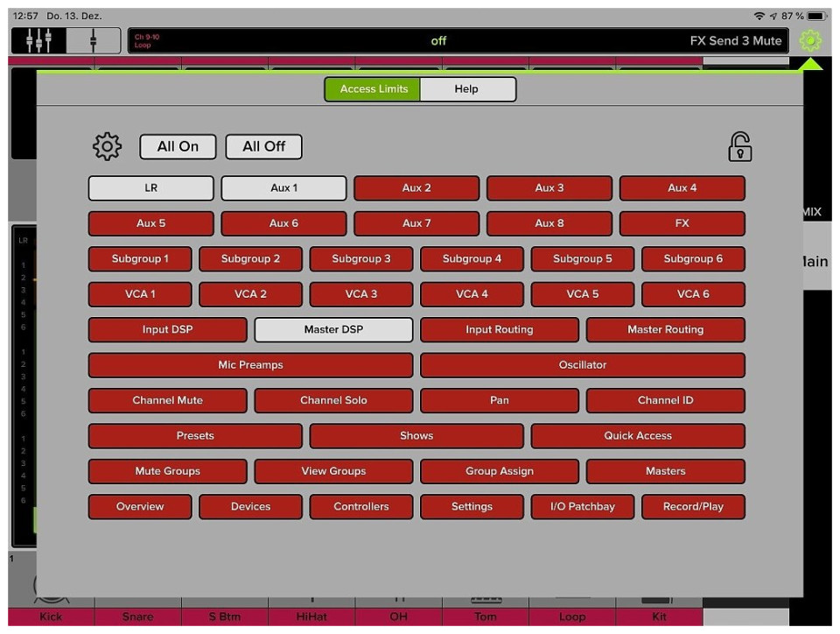Toggle Subgroup 3 access limit
Screen dimensions: 840x634
click(361, 259)
